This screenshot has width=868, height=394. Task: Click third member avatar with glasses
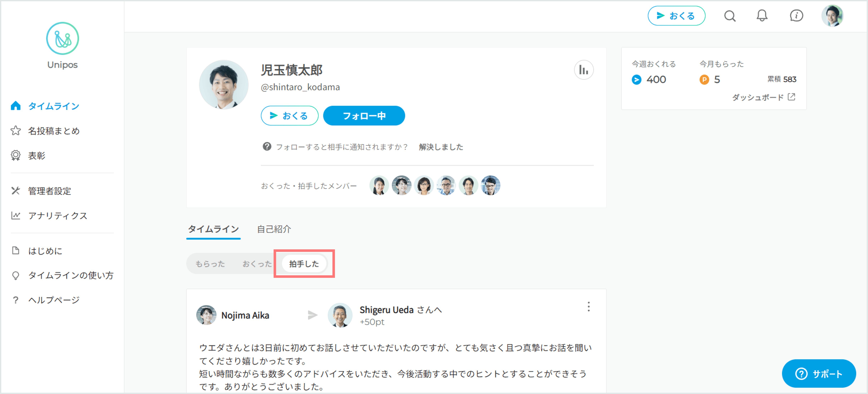click(424, 185)
